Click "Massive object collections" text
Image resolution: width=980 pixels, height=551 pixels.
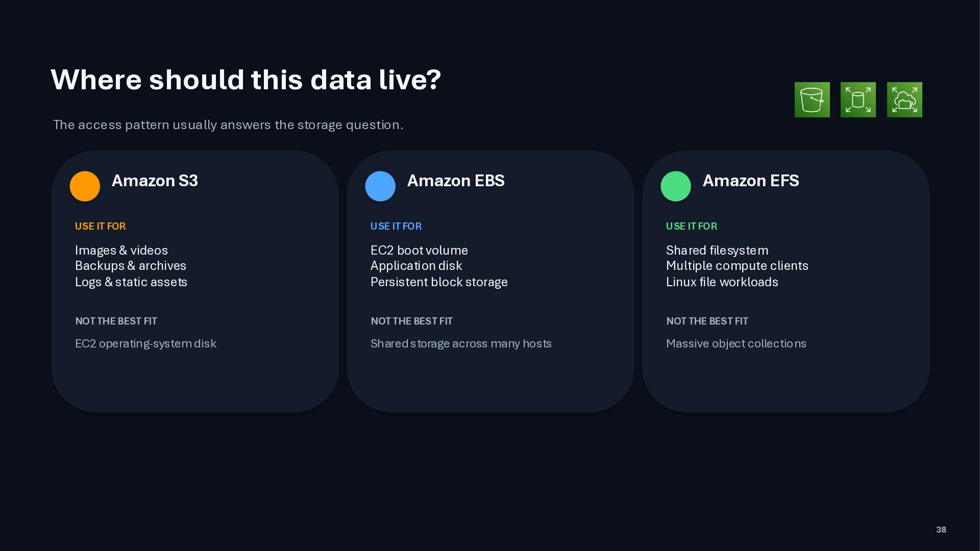736,344
